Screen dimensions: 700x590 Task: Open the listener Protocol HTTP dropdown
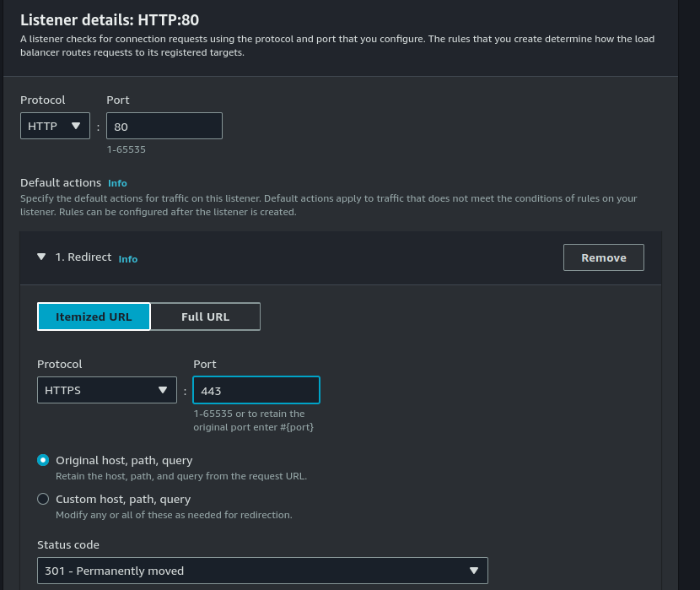pos(55,126)
